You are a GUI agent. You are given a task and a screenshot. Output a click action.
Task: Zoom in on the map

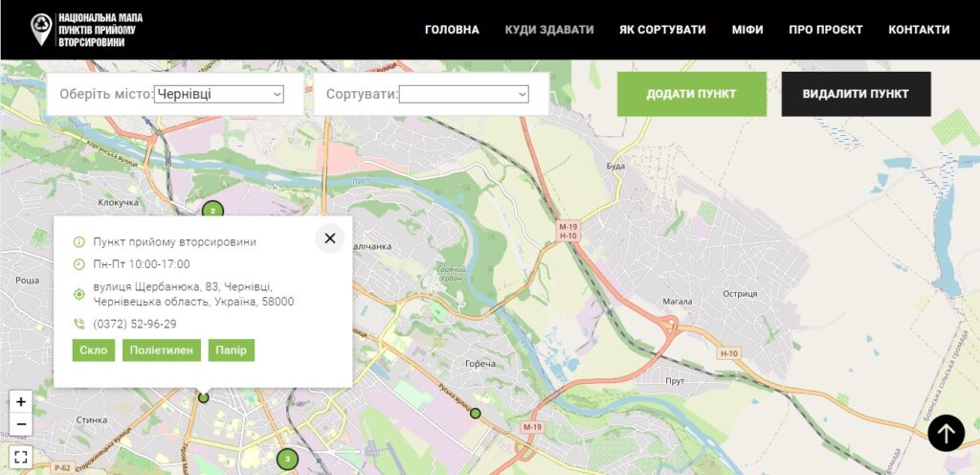(x=21, y=402)
